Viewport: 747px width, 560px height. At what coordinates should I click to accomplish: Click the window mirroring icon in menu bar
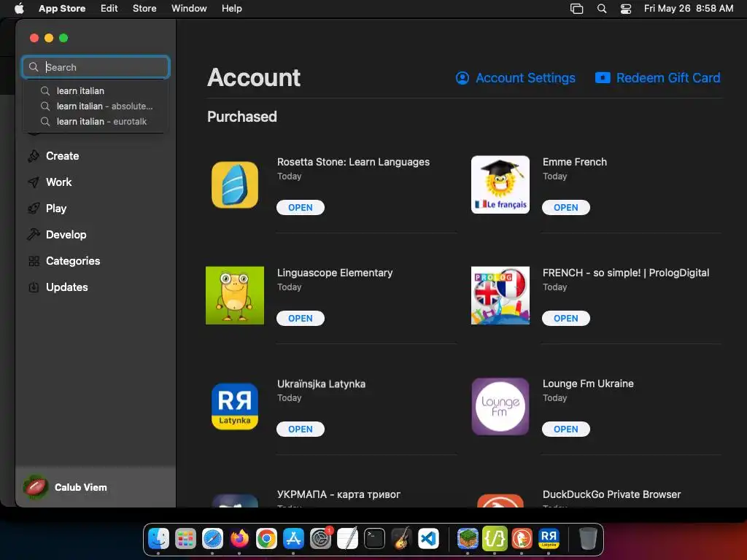pos(576,8)
